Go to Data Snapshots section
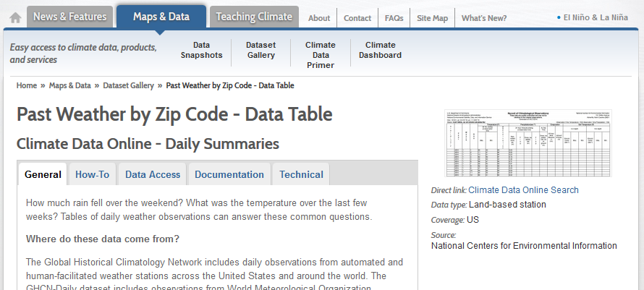Image resolution: width=644 pixels, height=290 pixels. [x=201, y=50]
